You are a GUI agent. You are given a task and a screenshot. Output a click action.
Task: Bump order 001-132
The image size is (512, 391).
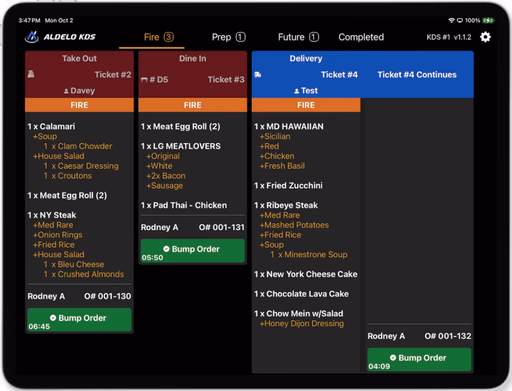419,359
